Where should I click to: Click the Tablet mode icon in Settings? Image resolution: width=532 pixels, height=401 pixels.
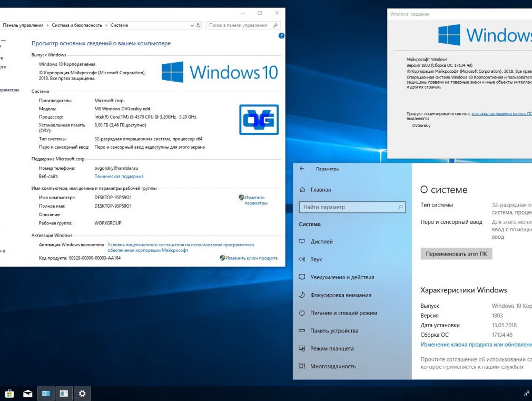click(302, 348)
